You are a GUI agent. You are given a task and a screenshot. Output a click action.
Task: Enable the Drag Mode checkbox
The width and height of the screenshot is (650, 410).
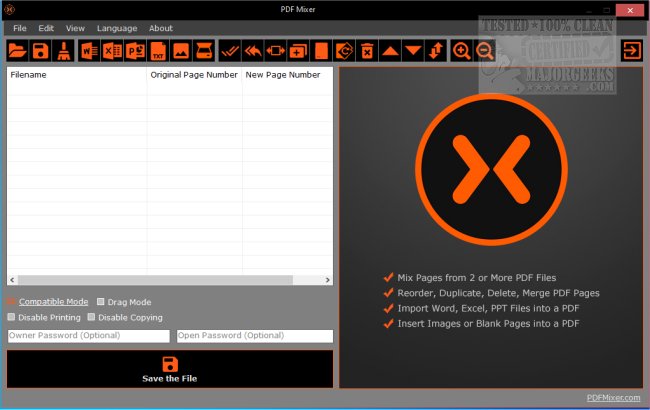[101, 301]
